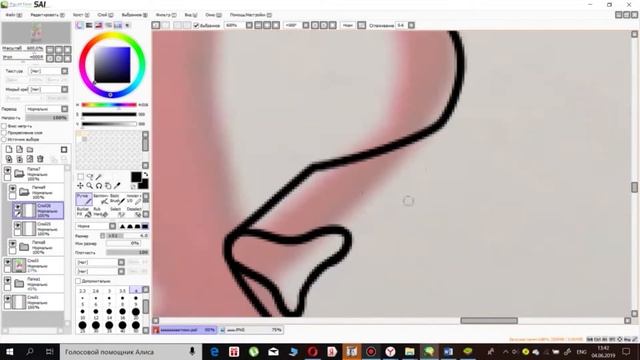This screenshot has width=640, height=360.
Task: Hide the Слой26 layer via its eye
Action: 18,207
